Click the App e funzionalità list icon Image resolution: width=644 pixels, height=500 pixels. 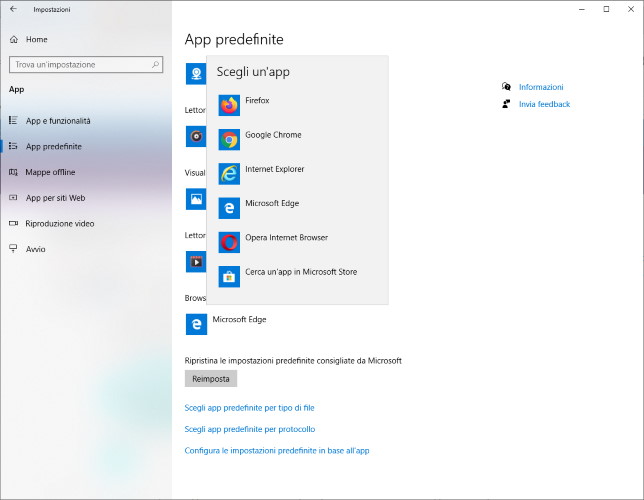[13, 120]
